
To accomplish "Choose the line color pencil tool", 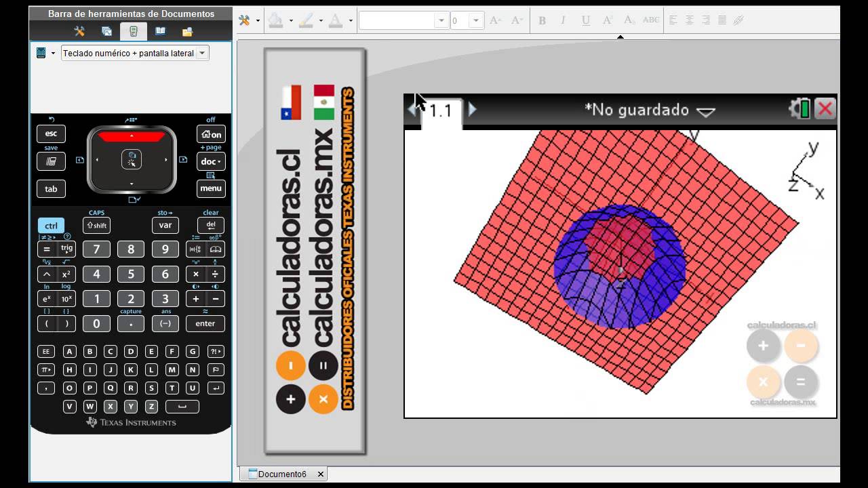I will coord(306,20).
